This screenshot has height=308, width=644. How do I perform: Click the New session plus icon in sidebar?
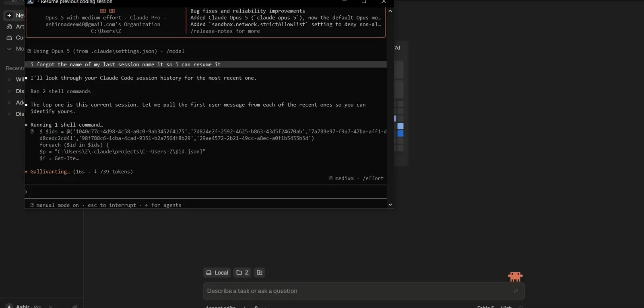pyautogui.click(x=9, y=15)
